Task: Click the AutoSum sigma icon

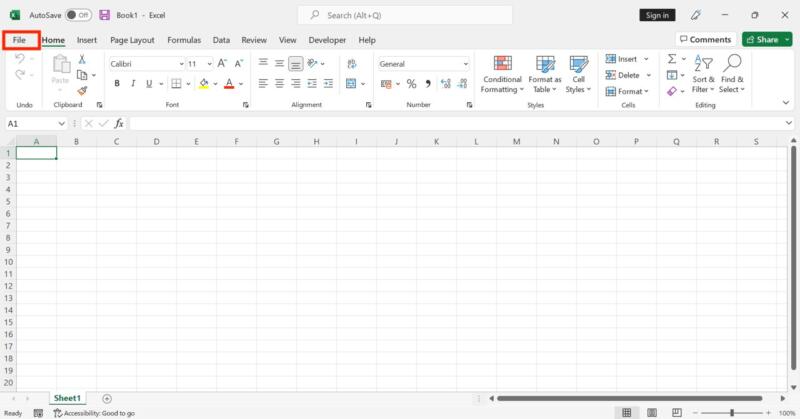Action: (x=673, y=60)
